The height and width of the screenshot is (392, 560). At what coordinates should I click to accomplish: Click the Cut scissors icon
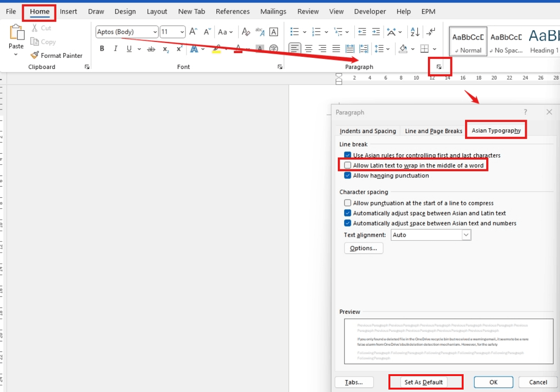click(x=35, y=28)
